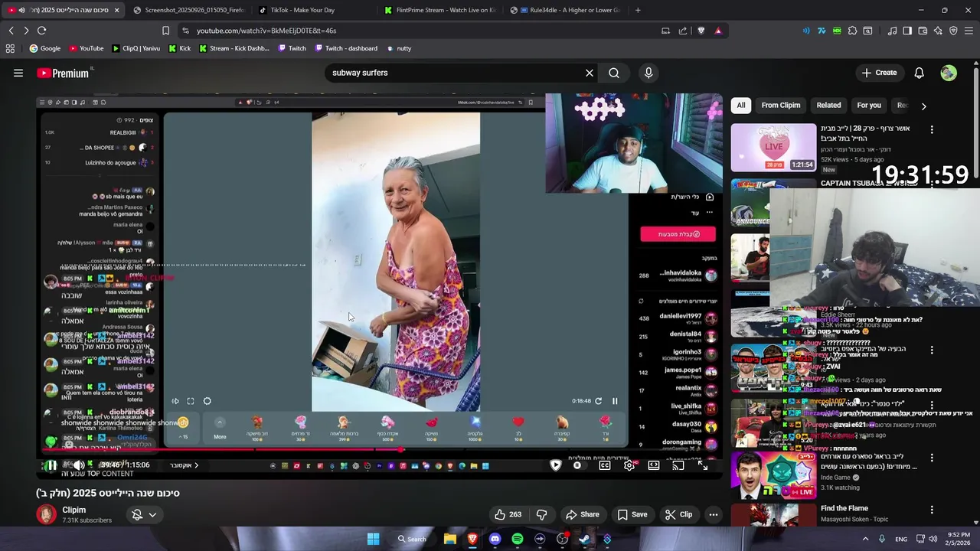Screen dimensions: 980x551
Task: Open the video settings gear
Action: [x=629, y=465]
